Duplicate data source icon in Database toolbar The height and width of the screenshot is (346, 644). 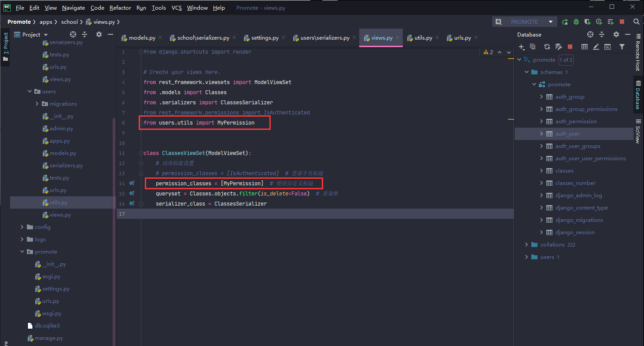pos(533,47)
